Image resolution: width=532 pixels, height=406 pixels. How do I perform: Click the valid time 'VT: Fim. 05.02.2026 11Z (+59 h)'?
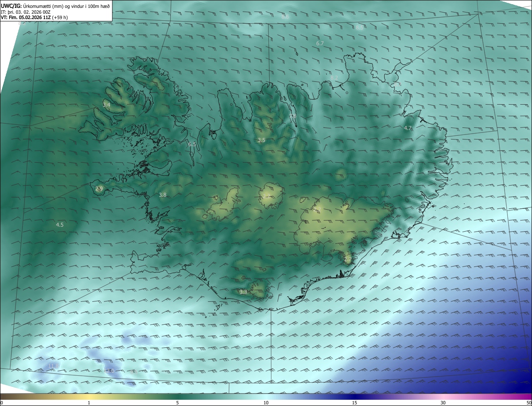click(x=34, y=17)
